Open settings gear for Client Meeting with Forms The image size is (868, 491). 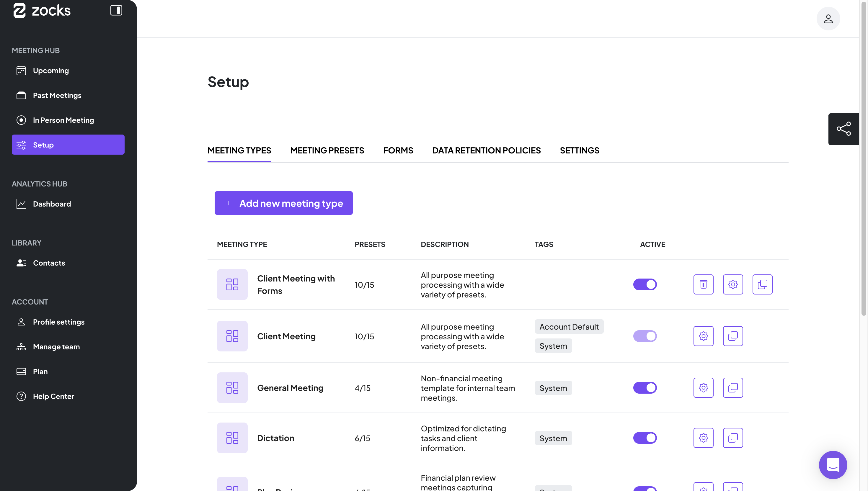(732, 284)
